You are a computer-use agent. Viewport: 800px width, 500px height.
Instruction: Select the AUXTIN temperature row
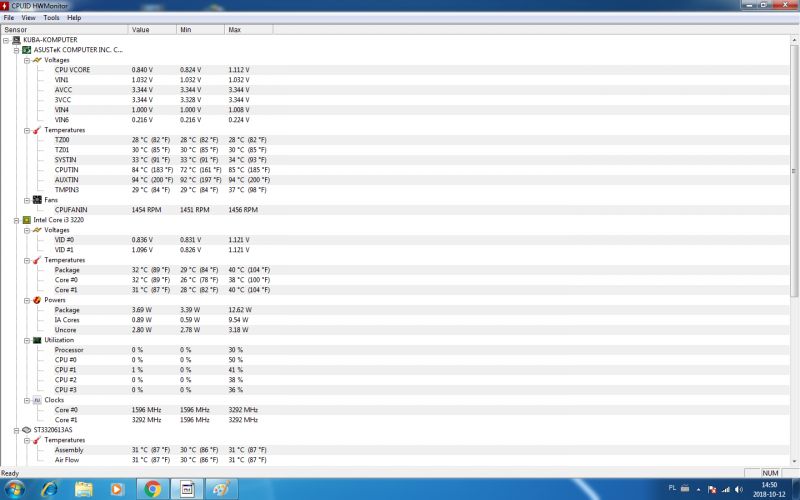[395, 180]
